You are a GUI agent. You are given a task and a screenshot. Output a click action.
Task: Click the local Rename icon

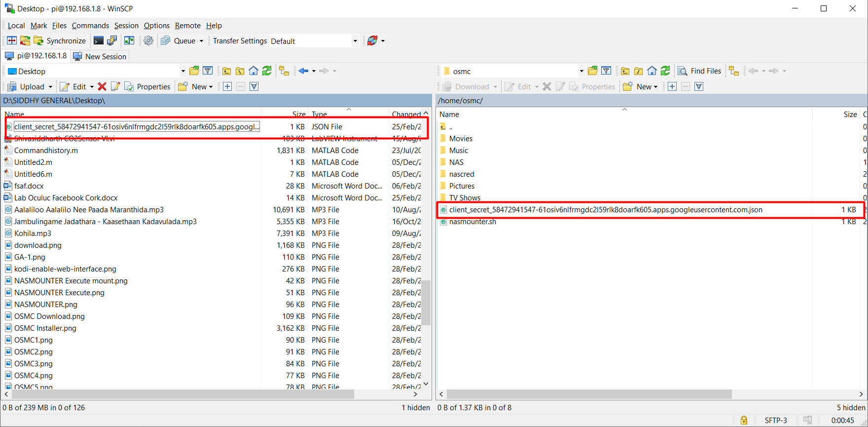click(115, 86)
